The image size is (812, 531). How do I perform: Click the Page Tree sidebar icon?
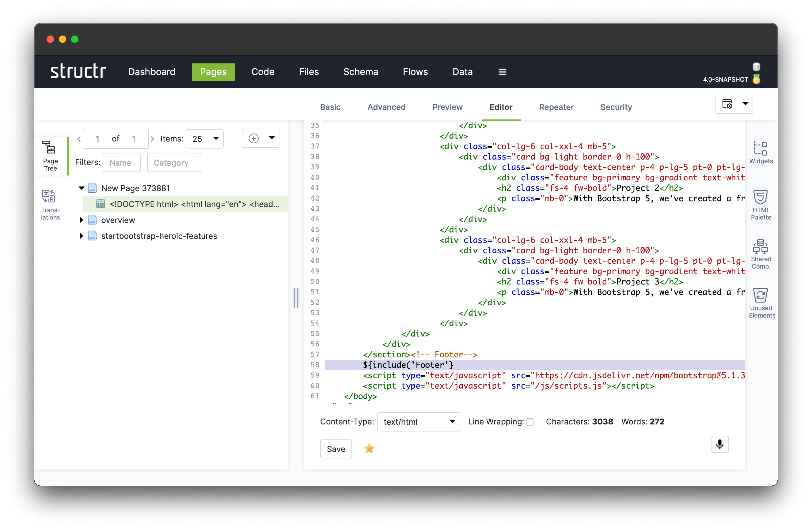(50, 156)
